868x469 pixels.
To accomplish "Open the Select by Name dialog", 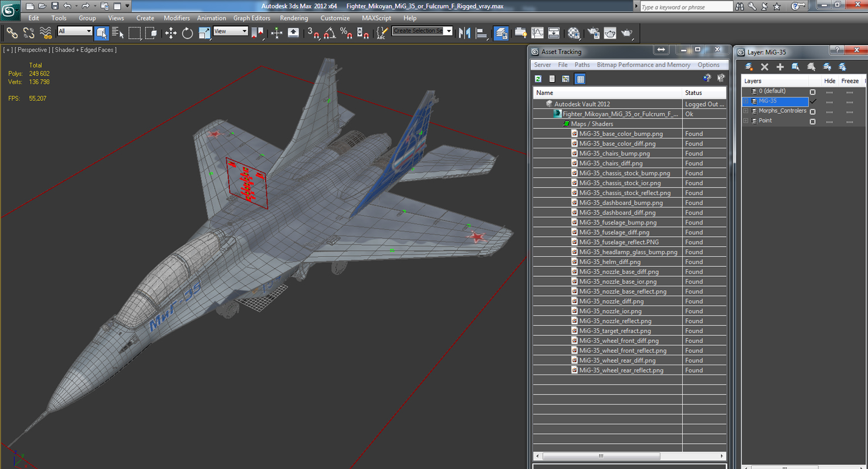I will (x=118, y=33).
